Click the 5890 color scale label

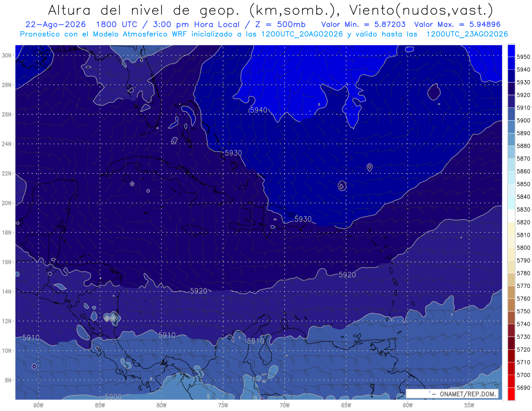coord(523,133)
